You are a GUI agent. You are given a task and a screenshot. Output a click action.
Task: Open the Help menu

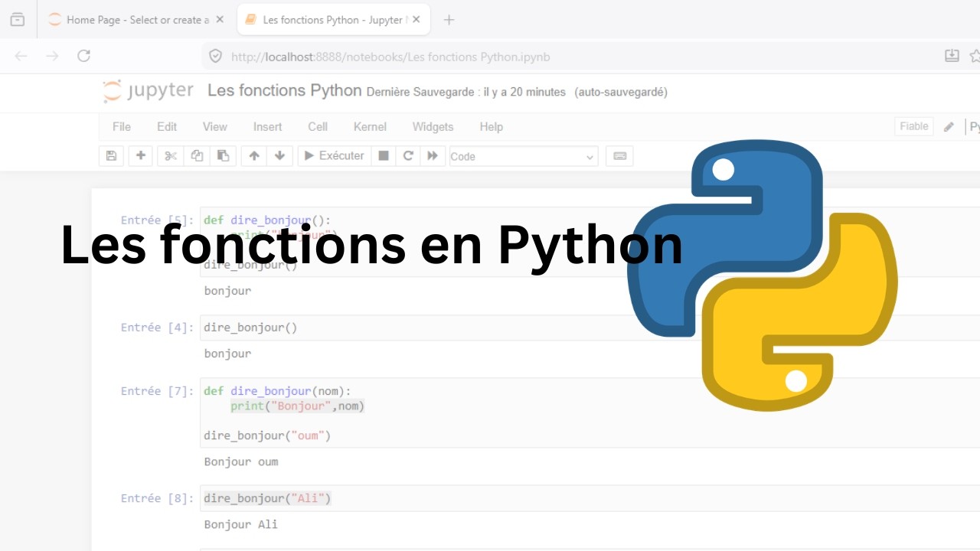click(492, 127)
